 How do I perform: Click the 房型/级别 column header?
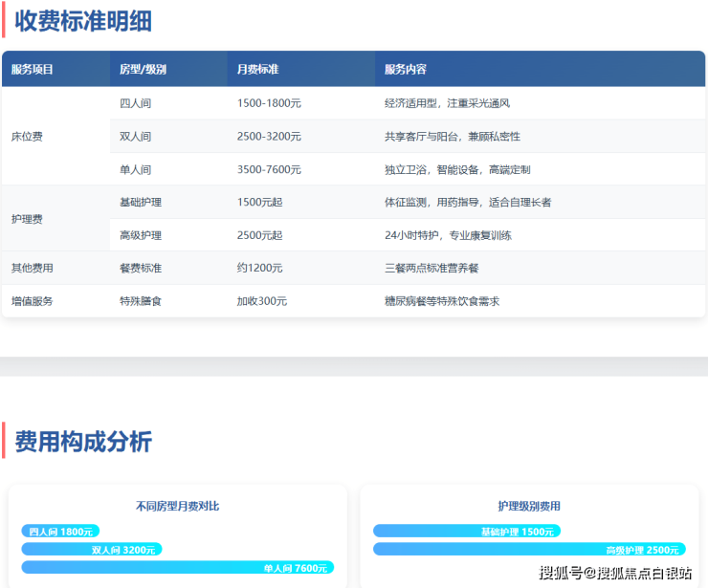(x=143, y=69)
